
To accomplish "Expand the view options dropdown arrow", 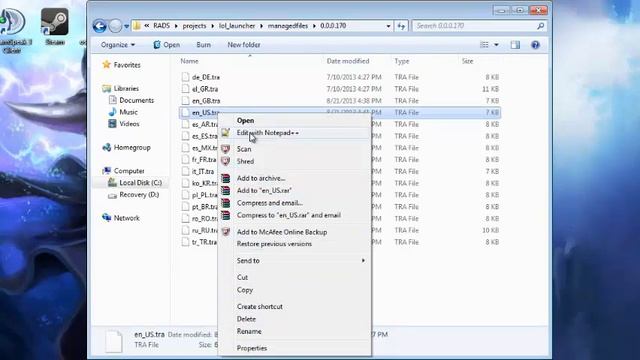I will pyautogui.click(x=496, y=44).
